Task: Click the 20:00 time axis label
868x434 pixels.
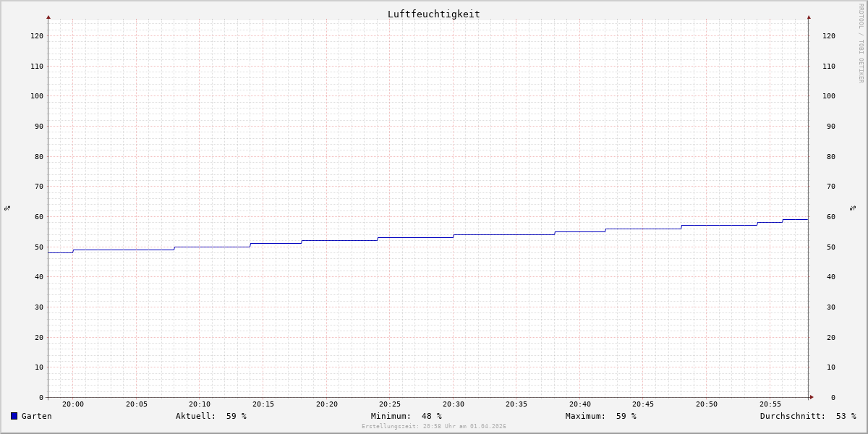Action: coord(73,404)
